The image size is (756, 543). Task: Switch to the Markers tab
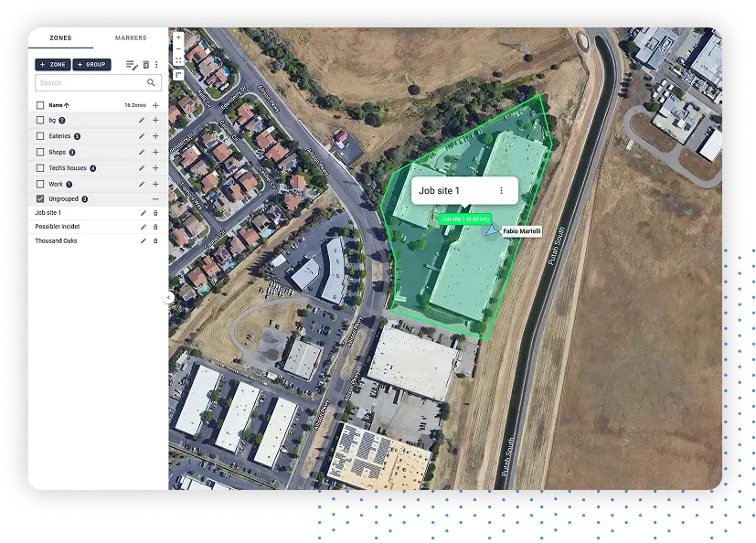click(131, 37)
